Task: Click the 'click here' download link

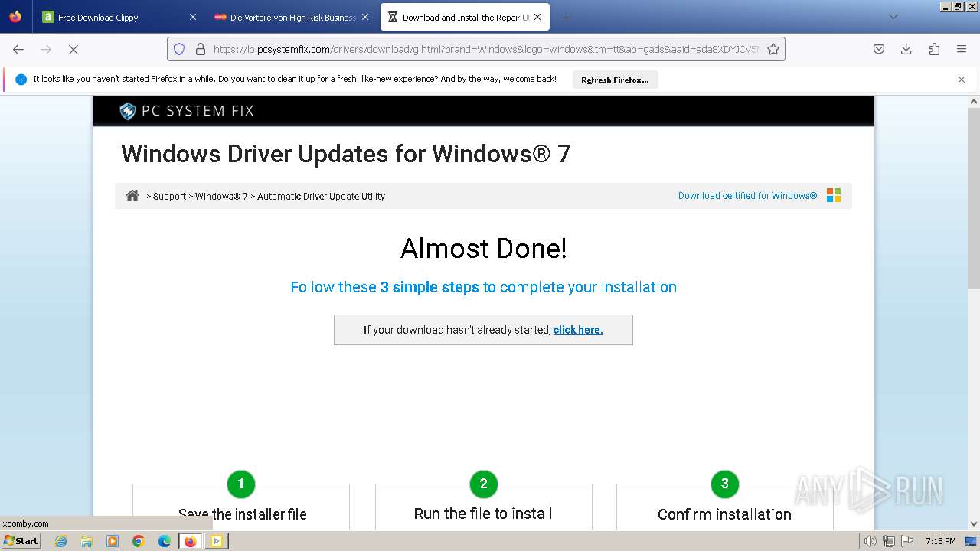Action: 578,330
